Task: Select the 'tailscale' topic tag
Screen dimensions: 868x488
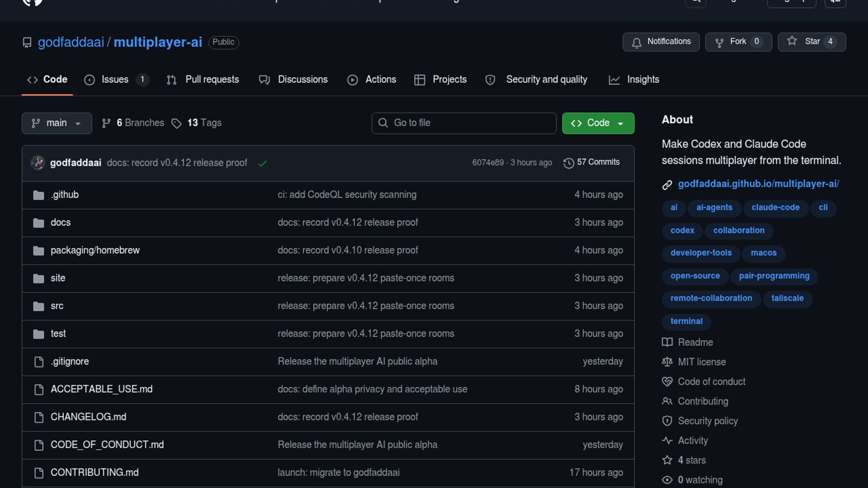Action: (x=788, y=299)
